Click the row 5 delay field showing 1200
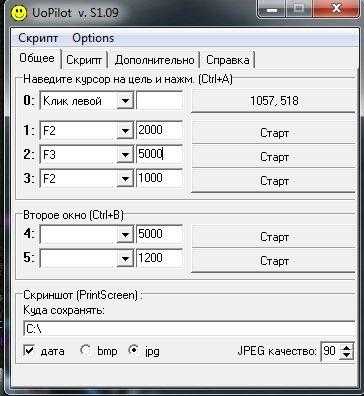Image resolution: width=364 pixels, height=396 pixels. 159,258
